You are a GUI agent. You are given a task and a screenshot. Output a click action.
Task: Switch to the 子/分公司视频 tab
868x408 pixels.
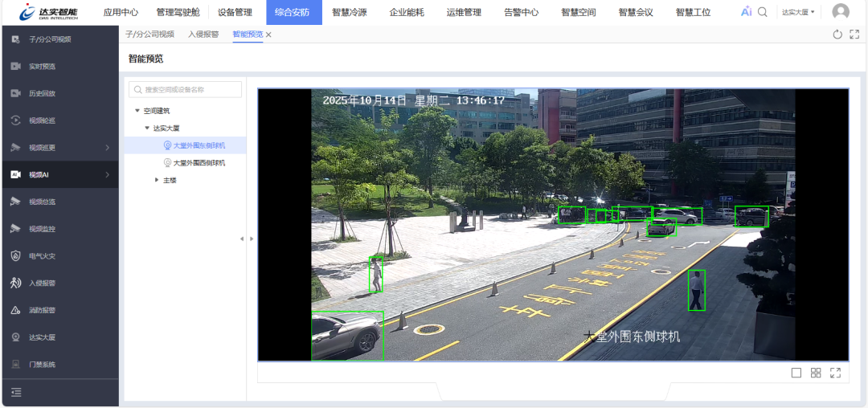pos(149,35)
